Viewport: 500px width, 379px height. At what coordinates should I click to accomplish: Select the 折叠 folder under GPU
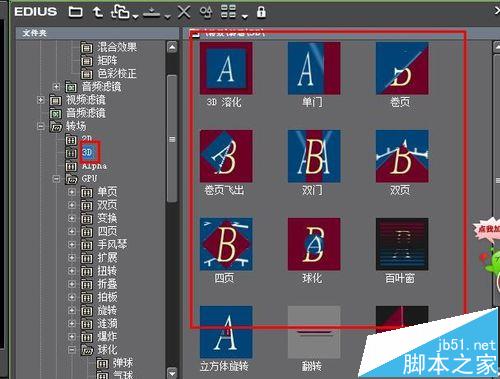click(x=107, y=284)
